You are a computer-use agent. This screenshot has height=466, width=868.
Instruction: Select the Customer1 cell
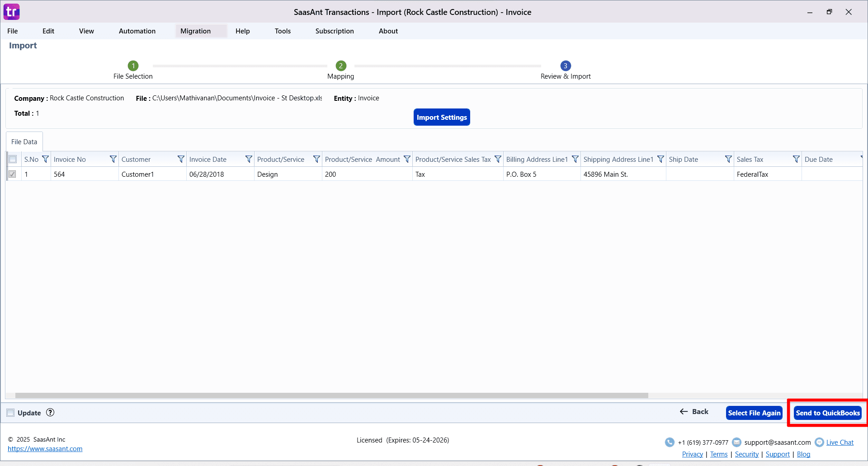(x=152, y=174)
